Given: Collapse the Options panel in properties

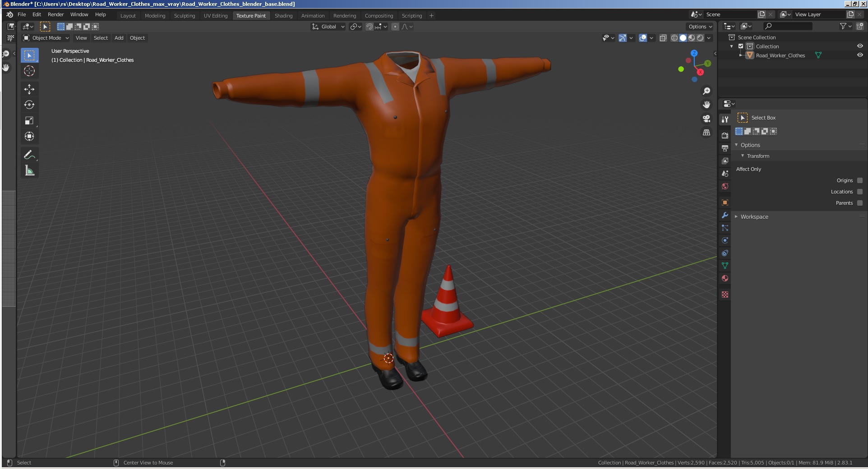Looking at the screenshot, I should 737,145.
